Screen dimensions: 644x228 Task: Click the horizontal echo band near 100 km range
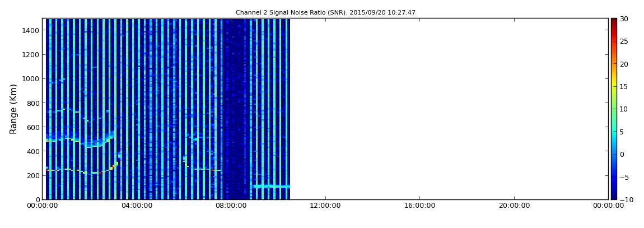(x=272, y=186)
